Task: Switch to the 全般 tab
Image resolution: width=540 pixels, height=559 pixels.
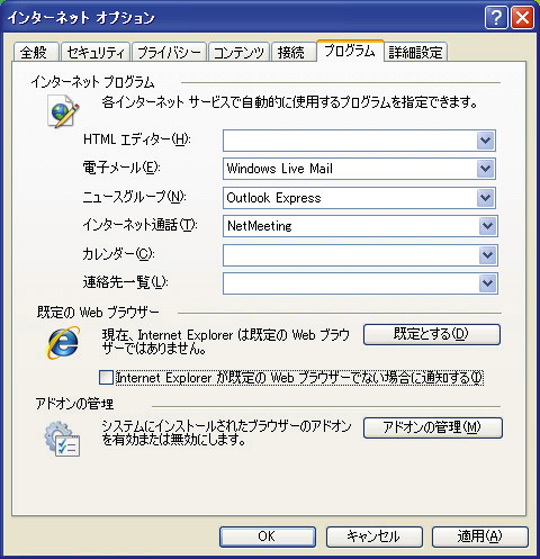Action: click(x=36, y=52)
